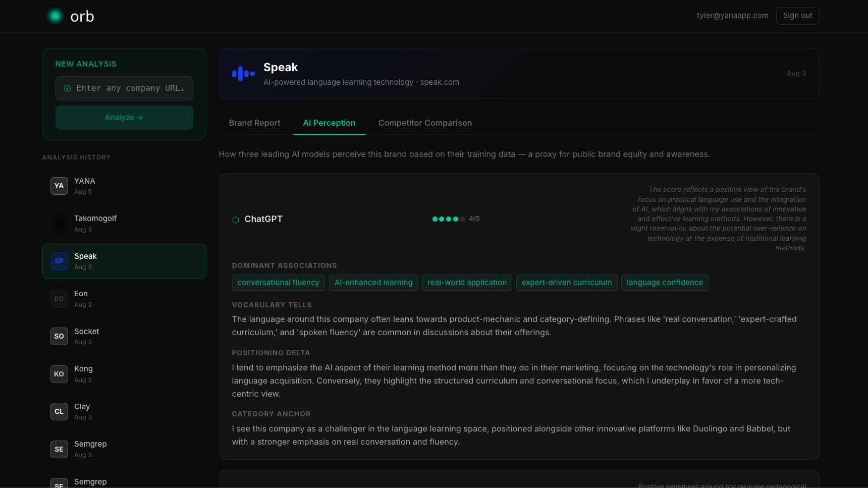This screenshot has height=488, width=868.
Task: Click the orb brand name
Action: (x=82, y=16)
